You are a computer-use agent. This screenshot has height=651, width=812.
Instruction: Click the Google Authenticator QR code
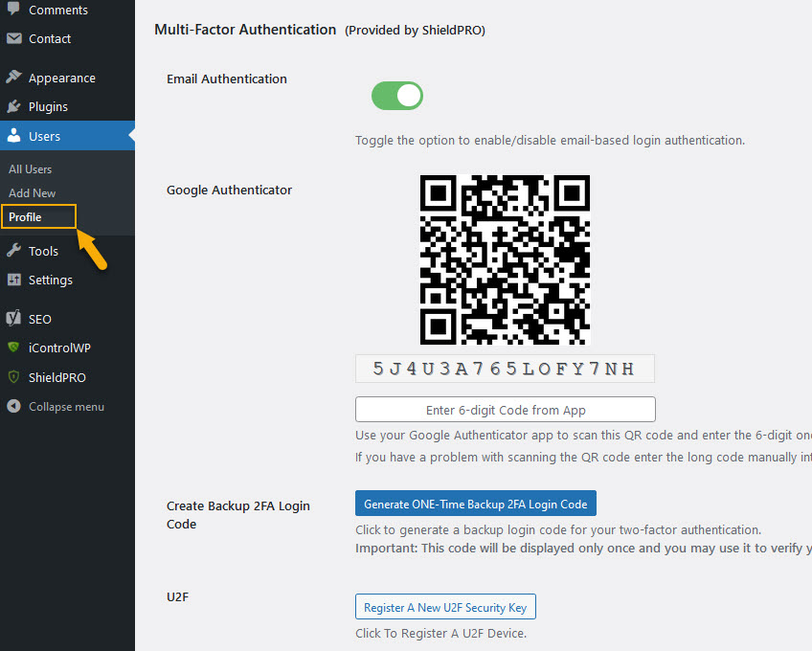click(505, 260)
